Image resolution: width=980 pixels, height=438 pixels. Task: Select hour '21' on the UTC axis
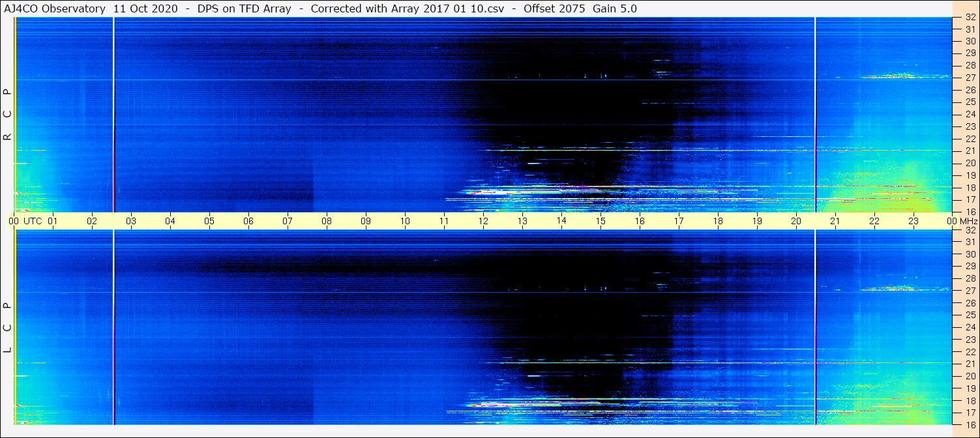(835, 221)
